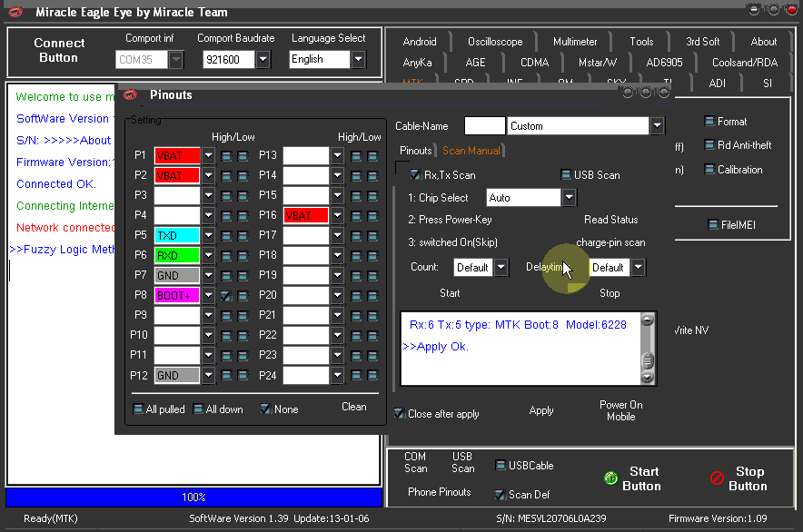Switch to the Android tab
The height and width of the screenshot is (532, 803).
point(420,42)
